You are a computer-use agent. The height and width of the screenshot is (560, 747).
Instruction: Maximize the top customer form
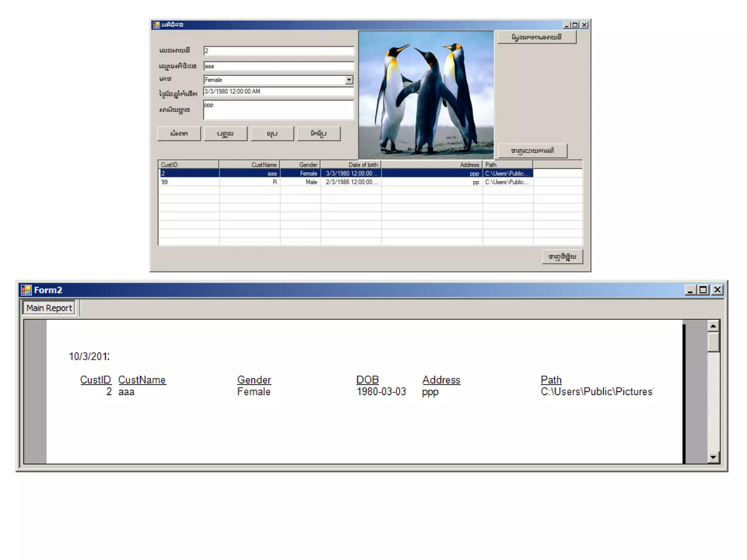pyautogui.click(x=575, y=25)
